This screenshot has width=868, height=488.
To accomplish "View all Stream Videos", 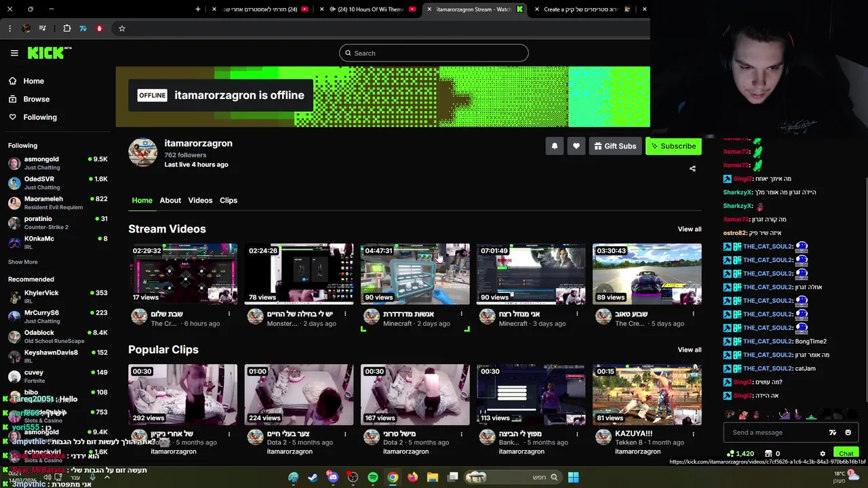I will coord(689,229).
